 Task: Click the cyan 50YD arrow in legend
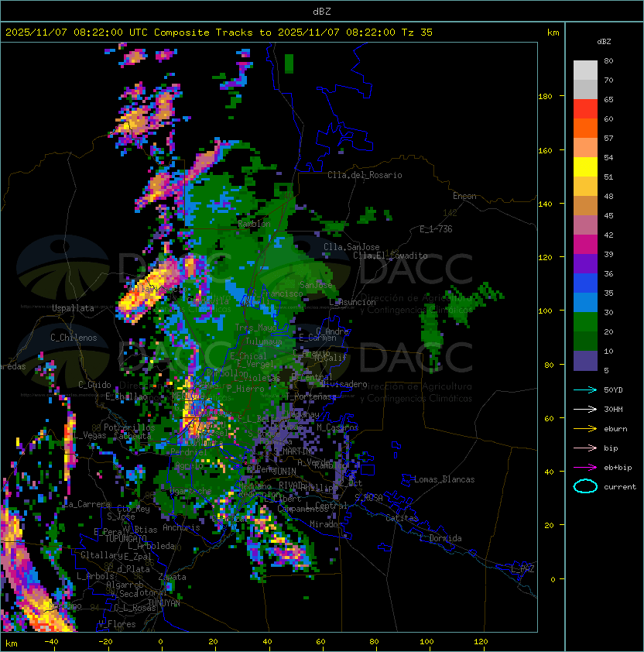click(585, 389)
